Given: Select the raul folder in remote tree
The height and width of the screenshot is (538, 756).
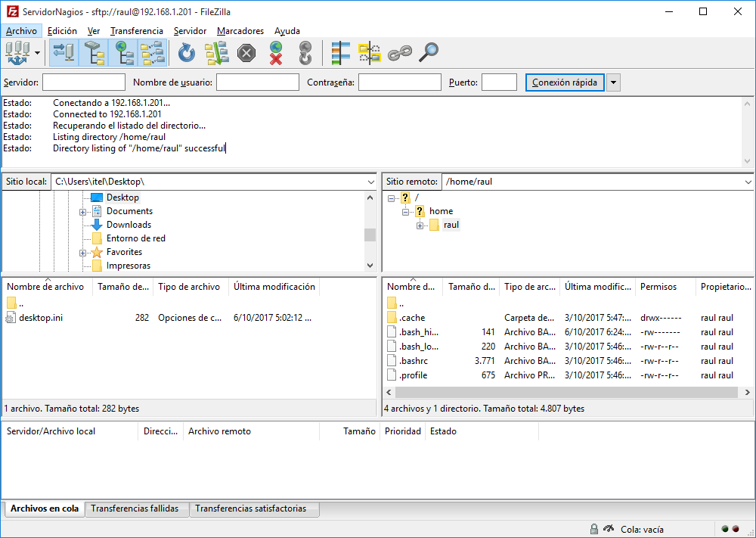Looking at the screenshot, I should point(451,225).
